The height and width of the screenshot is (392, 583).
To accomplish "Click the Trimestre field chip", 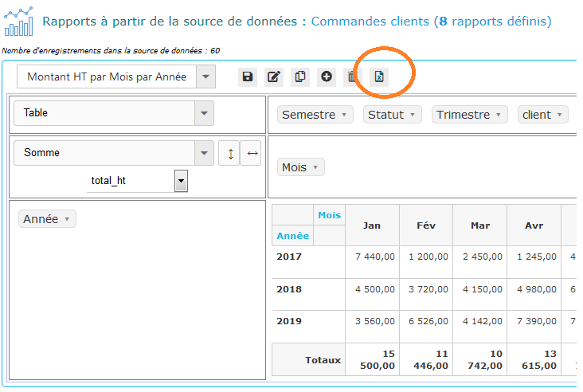I will click(x=470, y=115).
